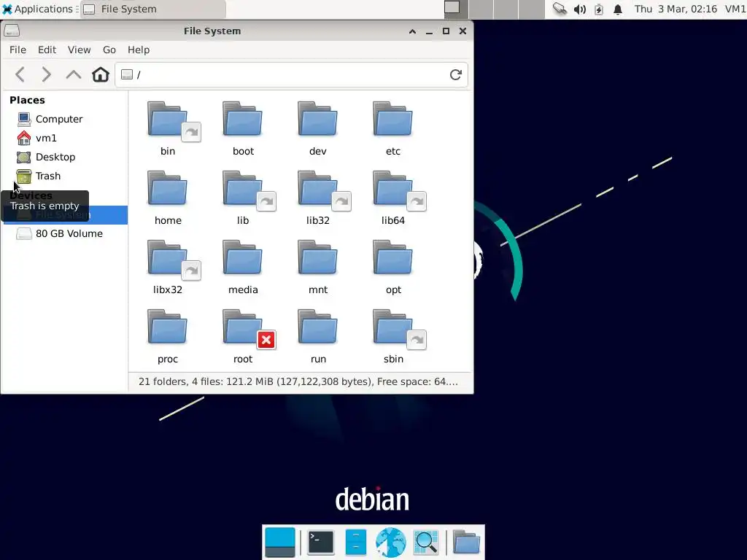Open the network connection tray icon
The width and height of the screenshot is (747, 560).
560,9
